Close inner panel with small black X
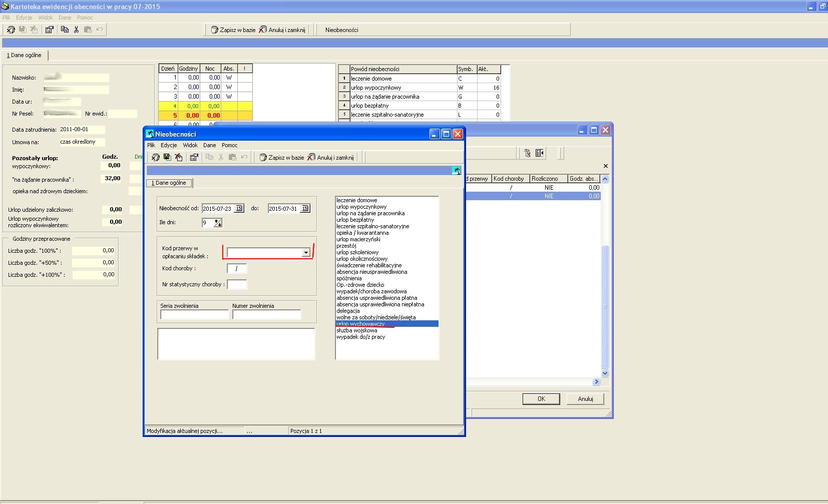 tap(606, 166)
